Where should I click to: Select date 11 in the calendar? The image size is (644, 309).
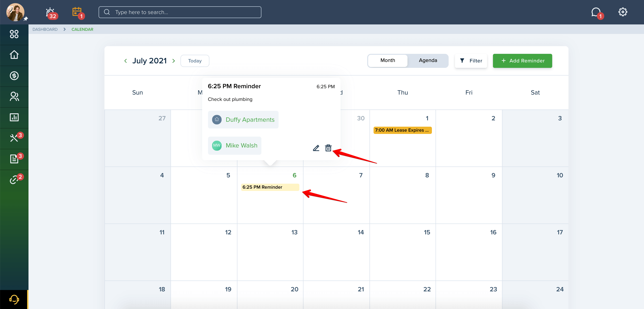point(162,232)
